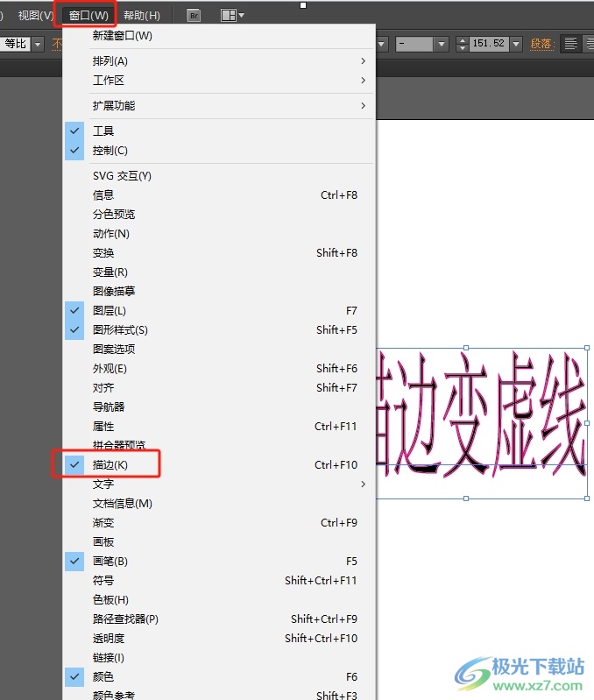Open the arrange documents layout icon

pyautogui.click(x=232, y=16)
